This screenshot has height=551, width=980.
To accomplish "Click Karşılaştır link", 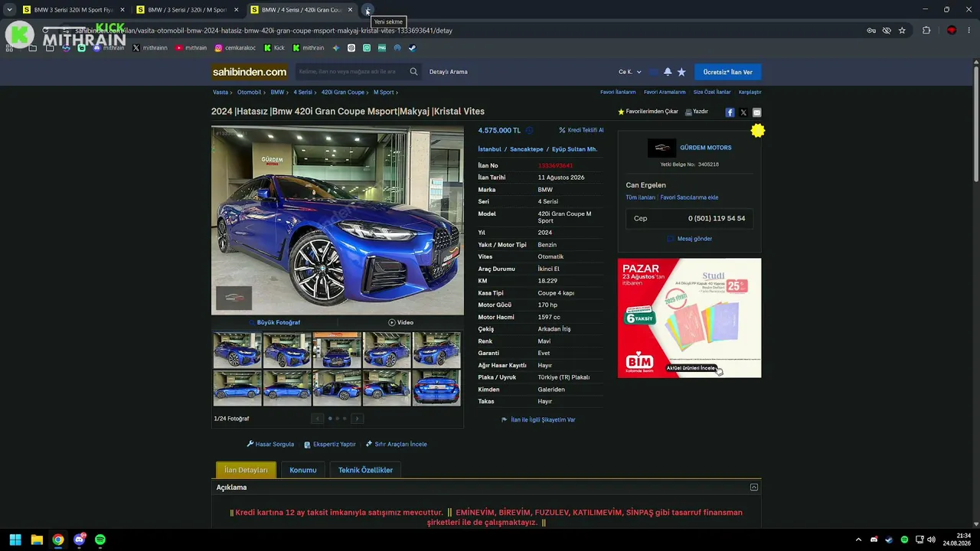I will [750, 92].
